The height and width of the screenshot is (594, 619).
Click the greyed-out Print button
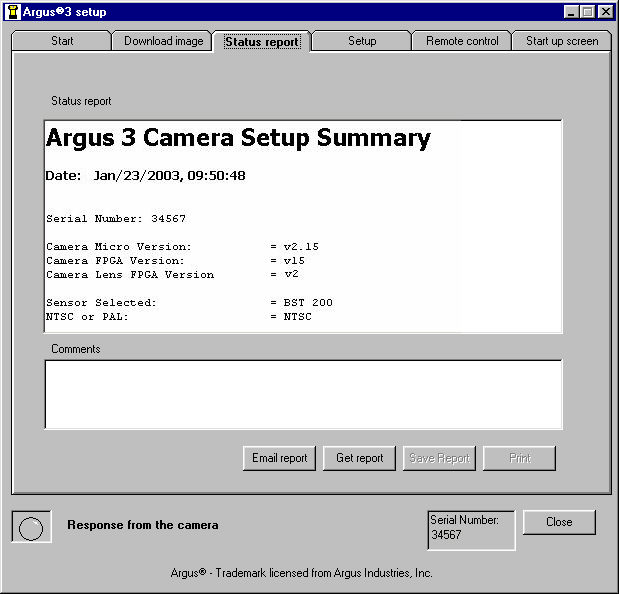click(520, 458)
